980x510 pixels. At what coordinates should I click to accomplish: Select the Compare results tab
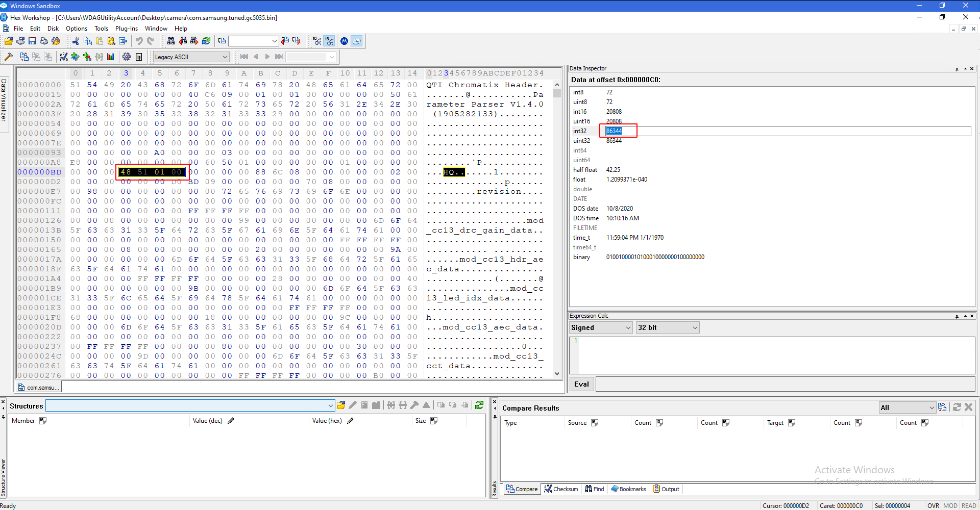522,489
